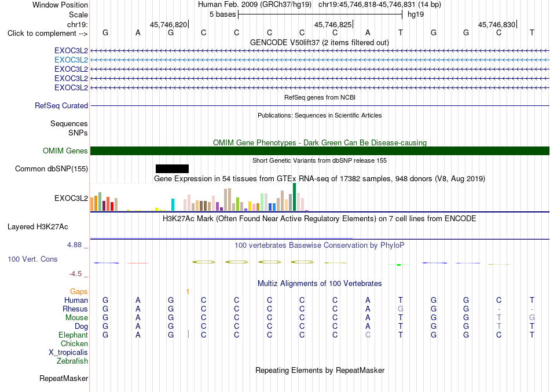Image resolution: width=550 pixels, height=392 pixels.
Task: Open the light-blue highlighted EXOC3L2 transcript label
Action: [x=71, y=60]
